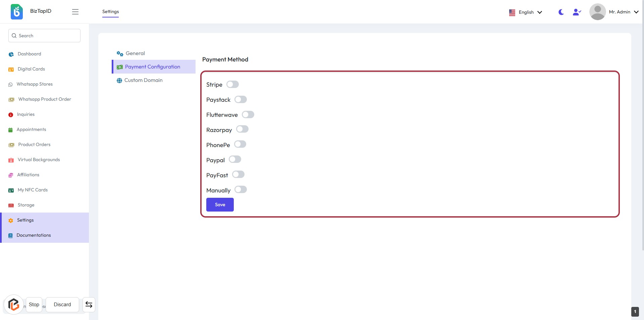Expand the Mr. Admin profile menu
Screen dimensions: 644x320
[614, 12]
